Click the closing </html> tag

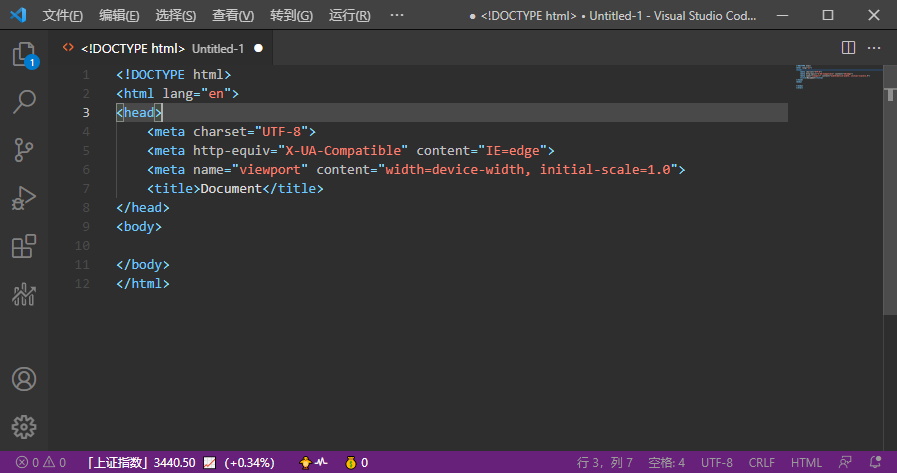click(x=143, y=284)
